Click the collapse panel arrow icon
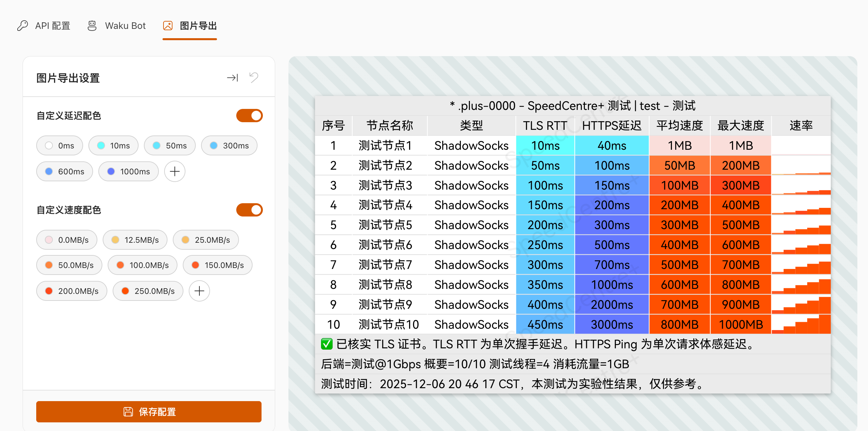This screenshot has height=431, width=868. point(233,78)
